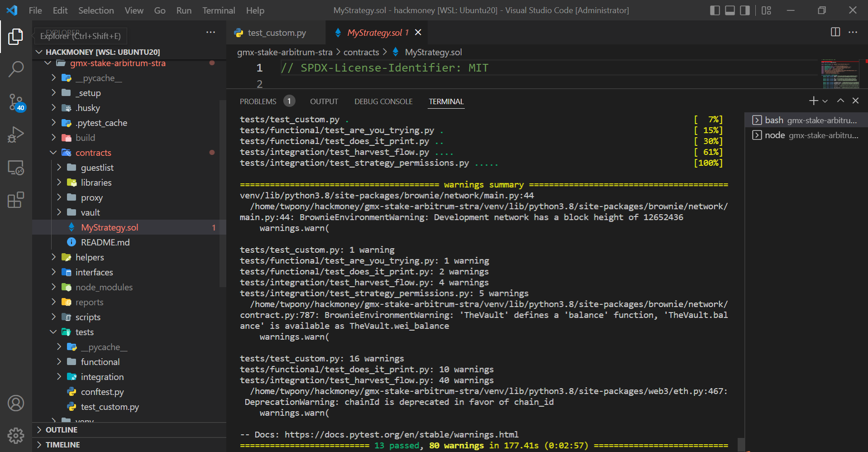Toggle secondary side bar layout button
Viewport: 868px width, 452px height.
click(x=745, y=10)
